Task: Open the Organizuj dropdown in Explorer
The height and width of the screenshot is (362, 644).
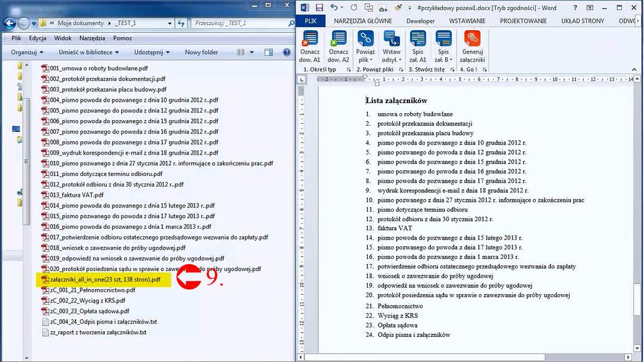Action: 26,52
